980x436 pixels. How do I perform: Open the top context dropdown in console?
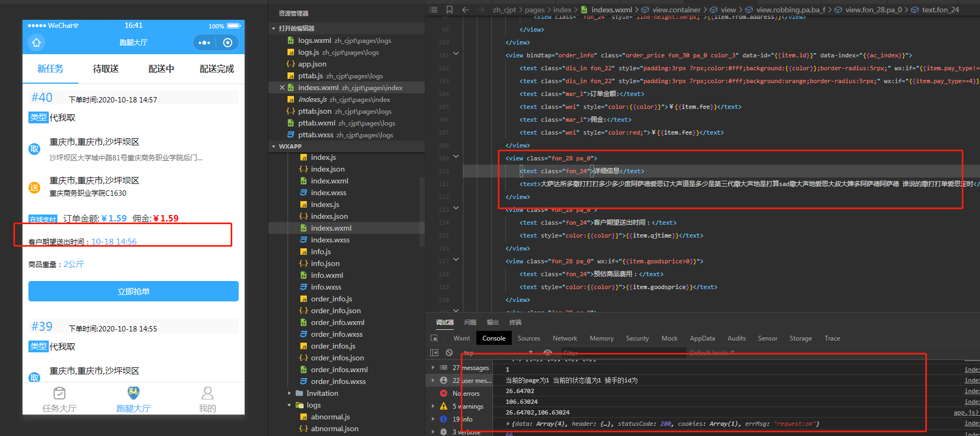[498, 352]
